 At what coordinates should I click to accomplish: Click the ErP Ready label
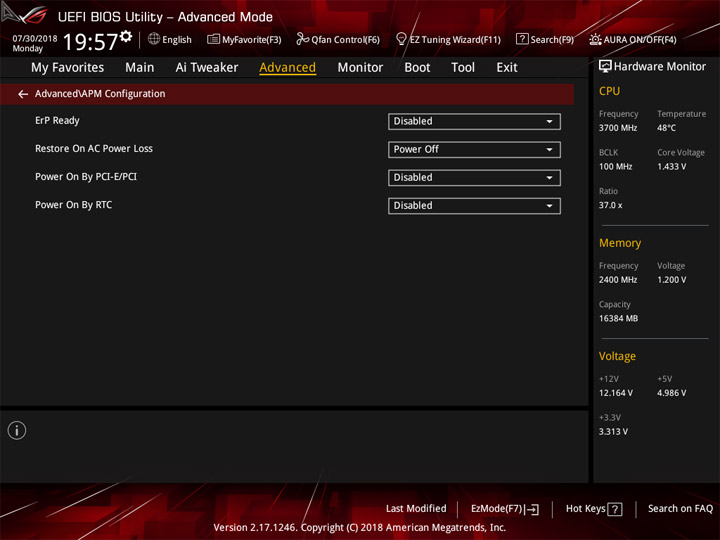pyautogui.click(x=57, y=121)
